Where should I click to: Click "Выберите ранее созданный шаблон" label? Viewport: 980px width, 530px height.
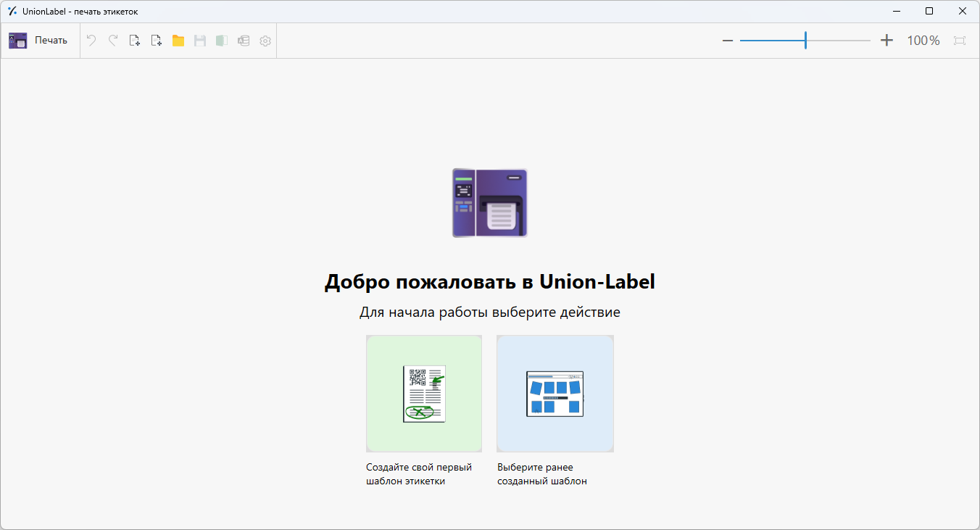tap(541, 474)
